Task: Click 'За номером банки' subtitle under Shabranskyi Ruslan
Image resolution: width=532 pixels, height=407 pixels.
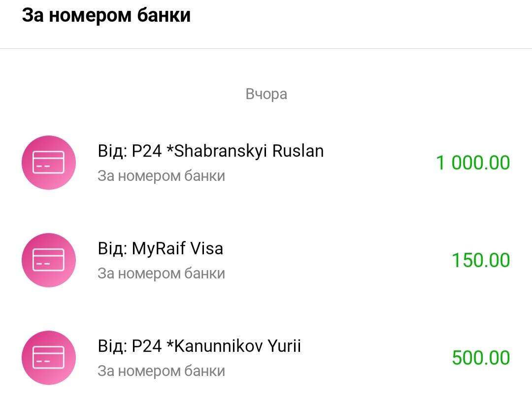Action: (x=161, y=176)
